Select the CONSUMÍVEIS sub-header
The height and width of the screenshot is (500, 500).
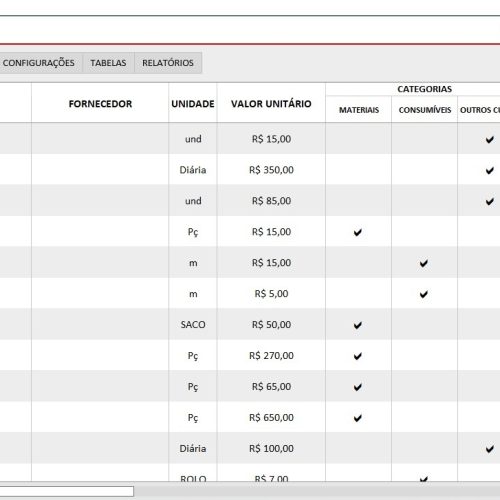pyautogui.click(x=425, y=110)
